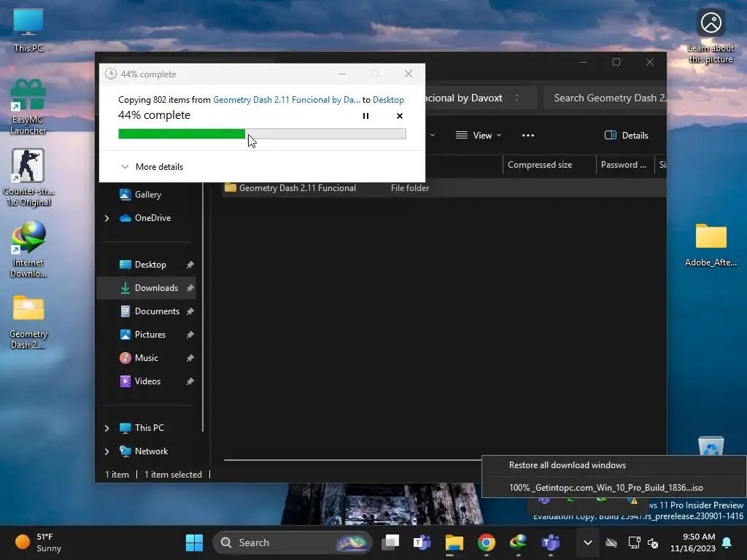Viewport: 747px width, 560px height.
Task: Select This PC desktop icon
Action: tap(28, 29)
